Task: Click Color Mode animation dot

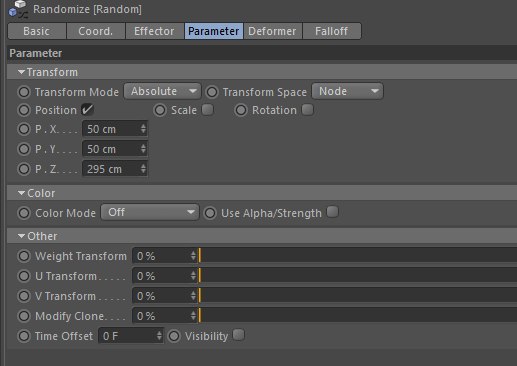Action: (x=24, y=213)
